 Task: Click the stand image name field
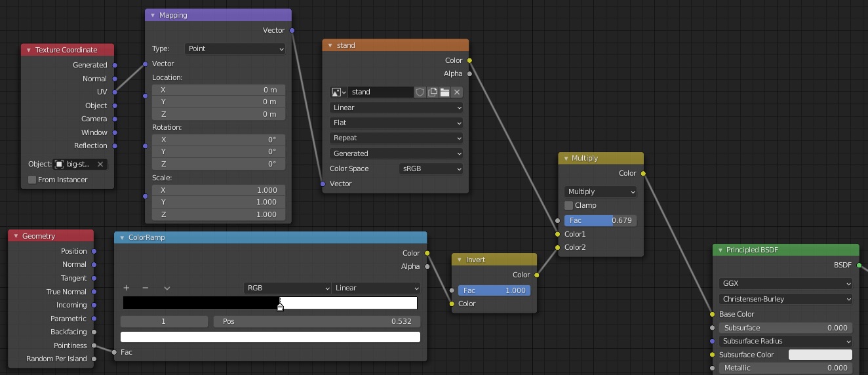pos(381,92)
